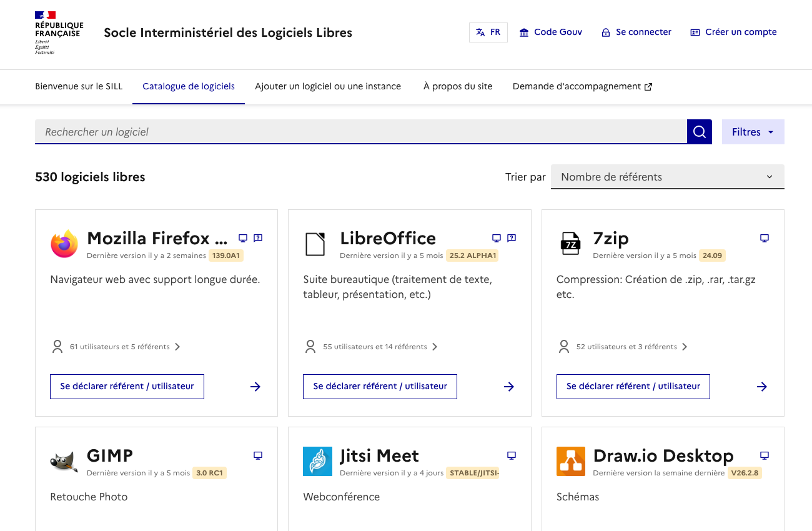This screenshot has width=812, height=531.
Task: Click the République Française logo
Action: pyautogui.click(x=59, y=32)
